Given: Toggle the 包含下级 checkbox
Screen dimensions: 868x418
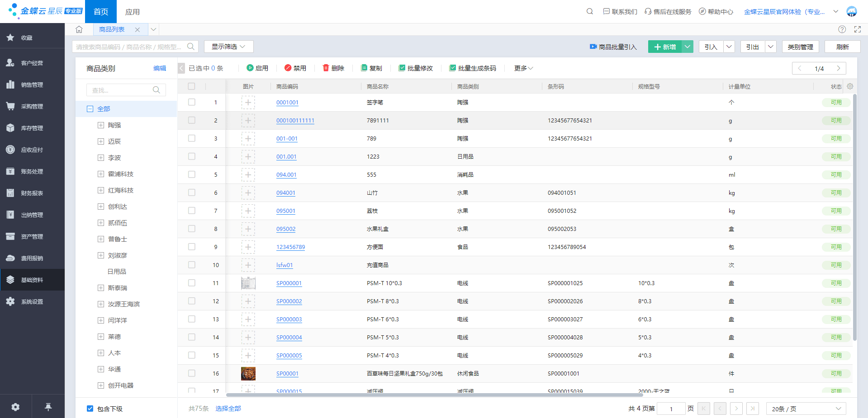Looking at the screenshot, I should 90,409.
